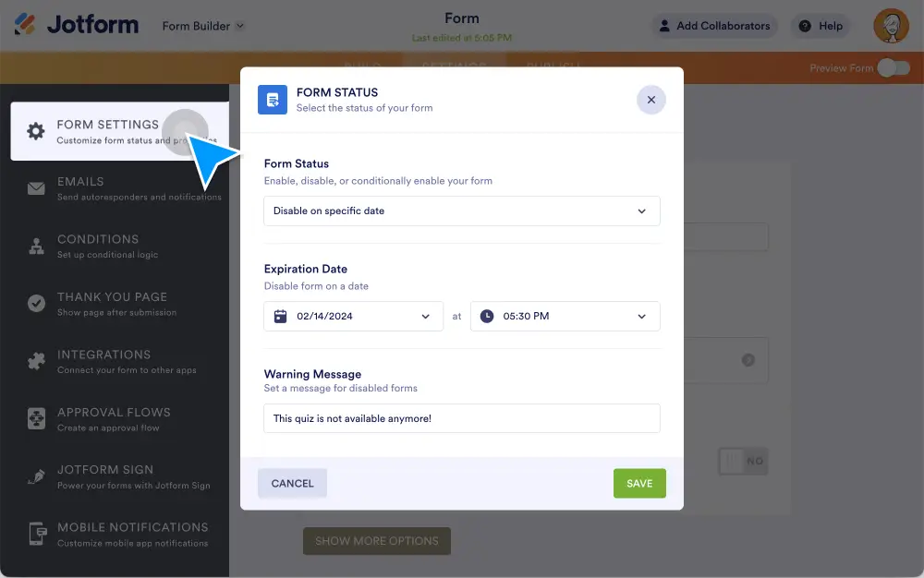Click the Approval Flows icon
The height and width of the screenshot is (578, 924).
[36, 419]
